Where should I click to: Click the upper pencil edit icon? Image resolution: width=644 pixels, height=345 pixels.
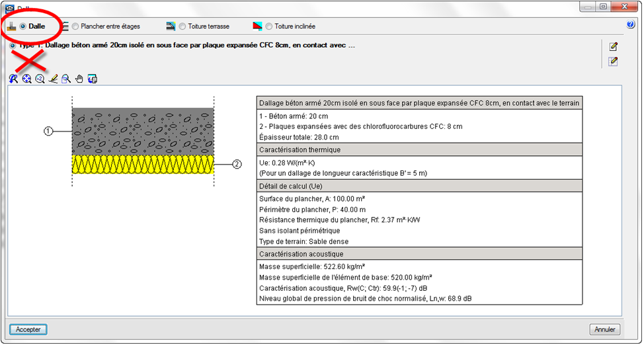[614, 46]
